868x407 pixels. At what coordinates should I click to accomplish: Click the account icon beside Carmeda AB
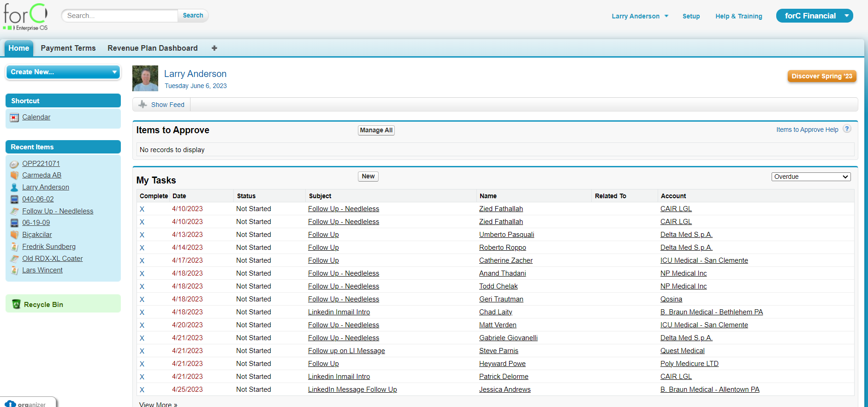pyautogui.click(x=14, y=176)
